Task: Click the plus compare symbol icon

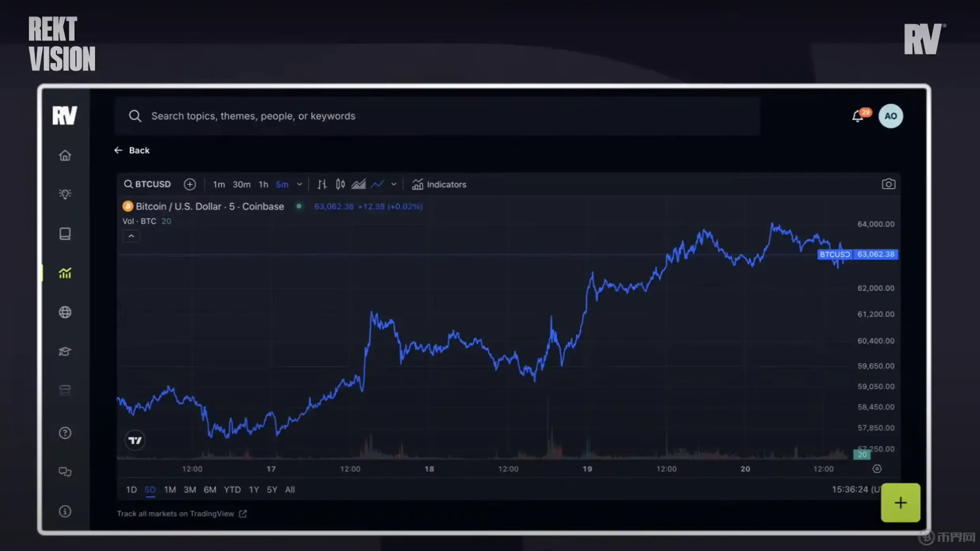Action: coord(190,184)
